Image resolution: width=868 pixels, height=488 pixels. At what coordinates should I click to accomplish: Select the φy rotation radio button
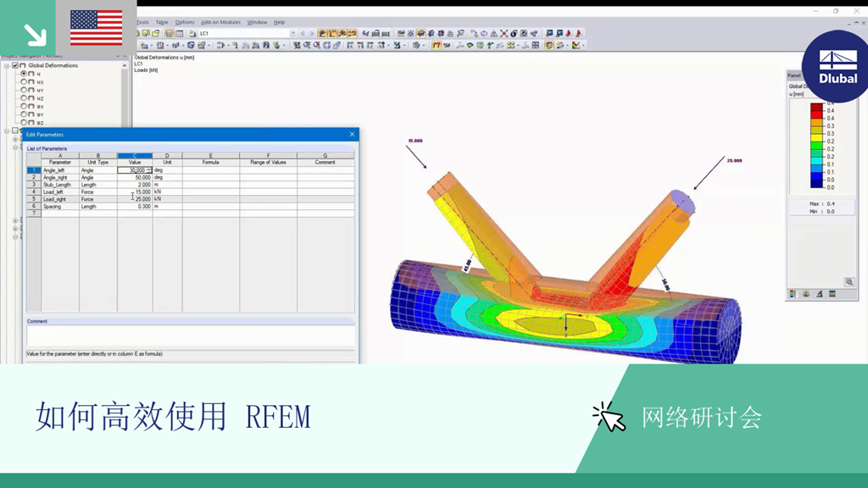(23, 114)
